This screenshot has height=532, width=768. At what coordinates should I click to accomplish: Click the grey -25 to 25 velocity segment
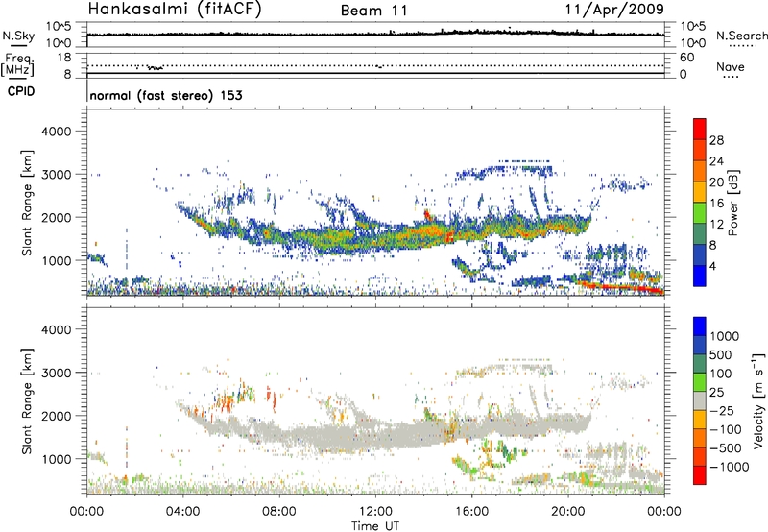tap(700, 400)
